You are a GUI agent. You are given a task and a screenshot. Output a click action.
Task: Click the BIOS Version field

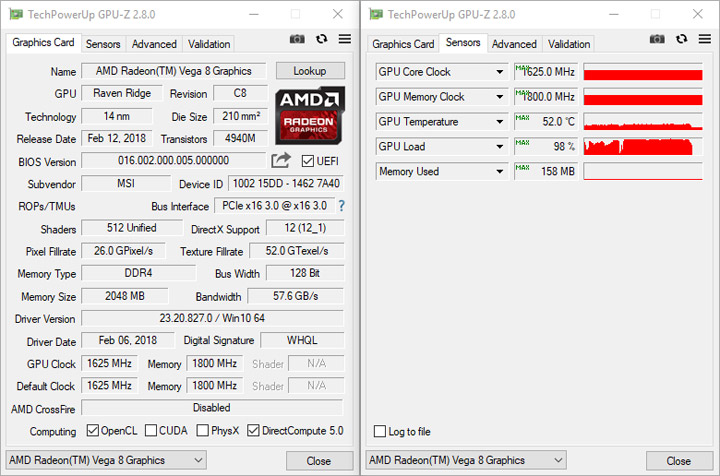(174, 161)
